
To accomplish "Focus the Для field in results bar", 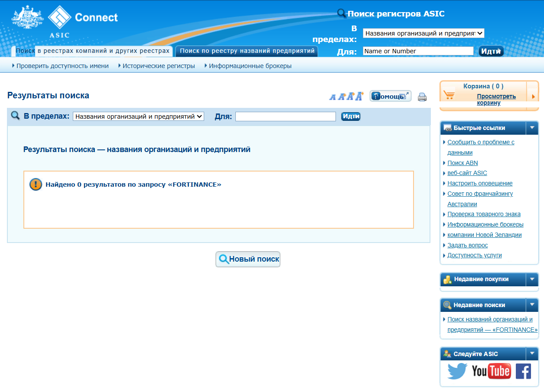I will (x=286, y=117).
